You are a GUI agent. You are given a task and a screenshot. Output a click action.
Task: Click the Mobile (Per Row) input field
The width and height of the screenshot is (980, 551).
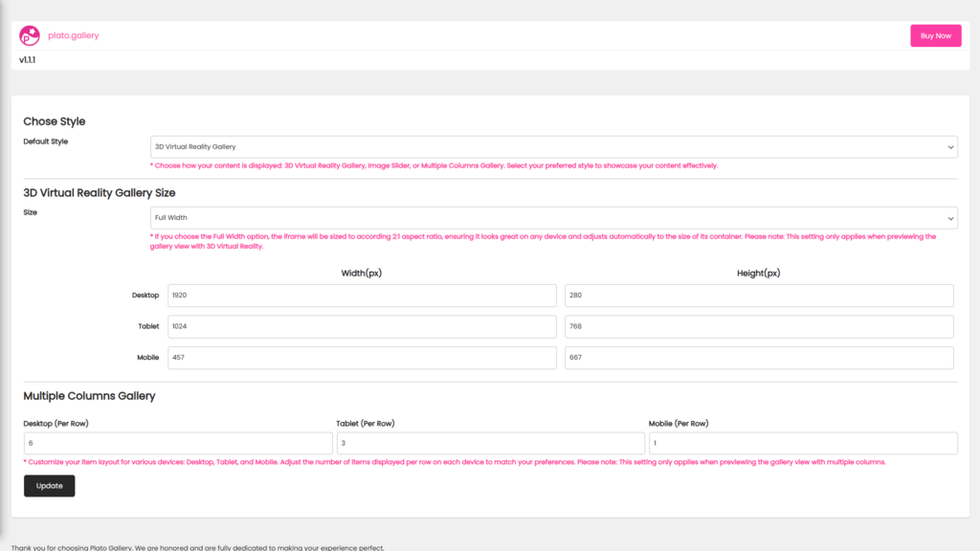pos(803,443)
